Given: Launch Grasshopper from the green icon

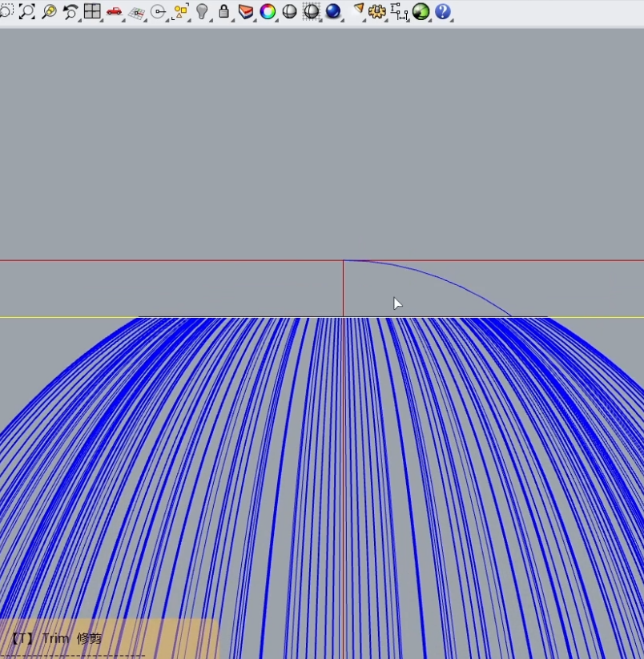Looking at the screenshot, I should tap(421, 11).
